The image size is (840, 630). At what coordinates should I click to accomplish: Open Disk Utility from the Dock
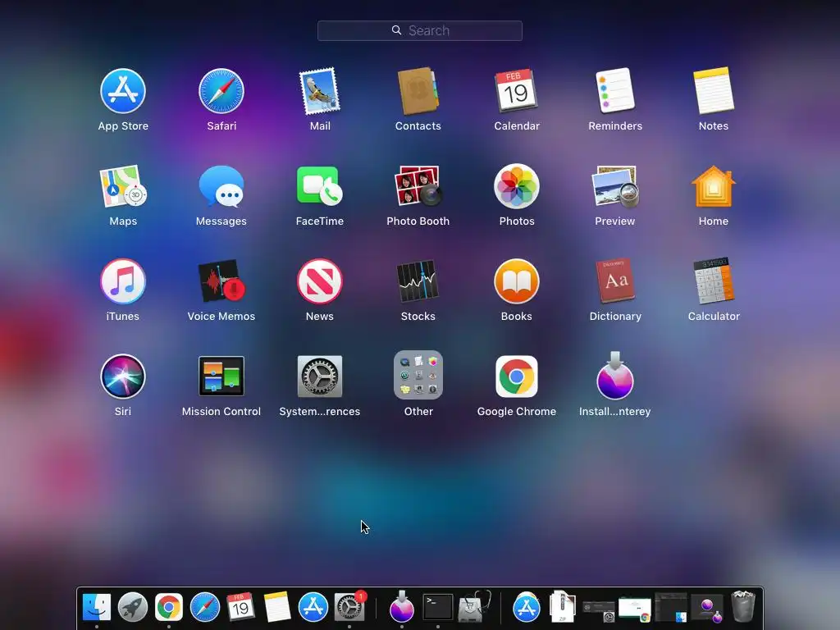[x=474, y=607]
